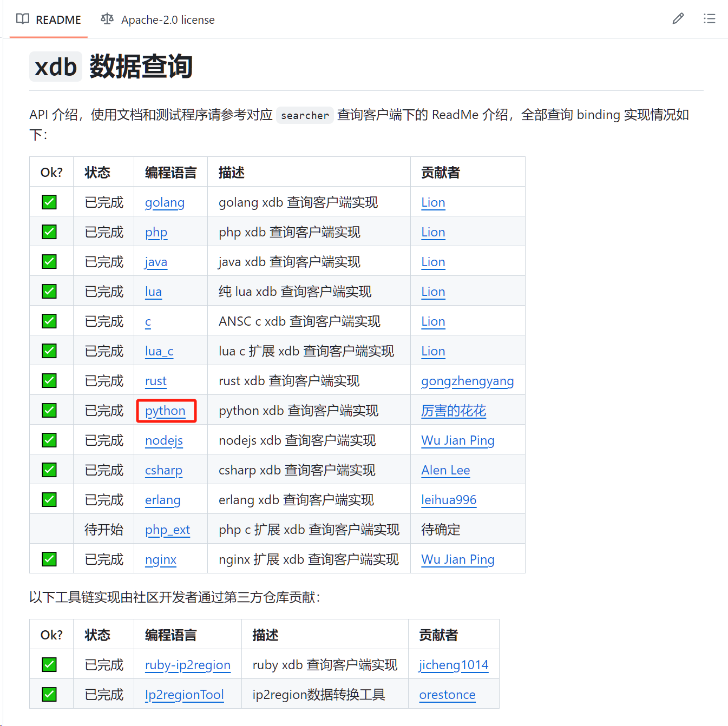Screen dimensions: 728x726
Task: Open the Ip2regionTool link
Action: 185,695
